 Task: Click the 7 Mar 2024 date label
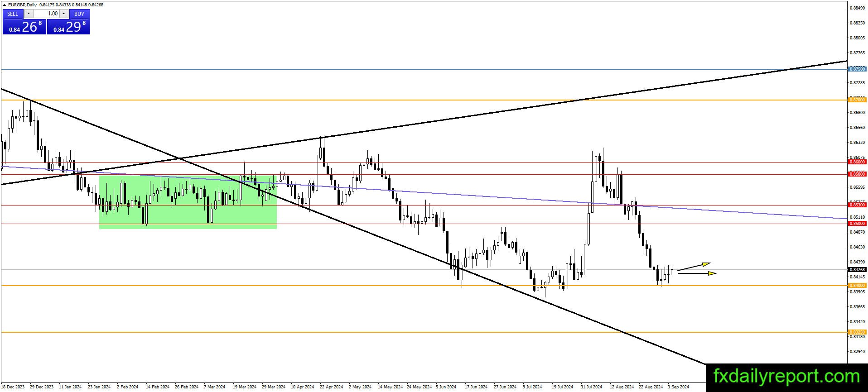point(215,387)
